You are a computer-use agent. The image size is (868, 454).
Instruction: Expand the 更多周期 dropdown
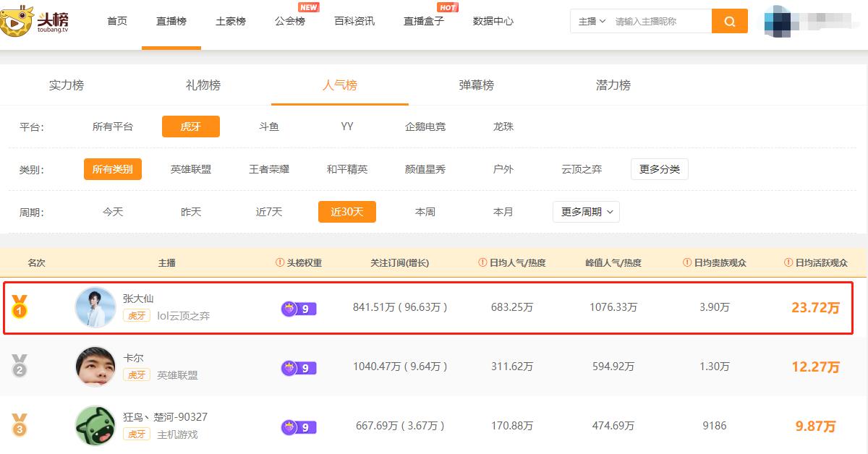586,212
